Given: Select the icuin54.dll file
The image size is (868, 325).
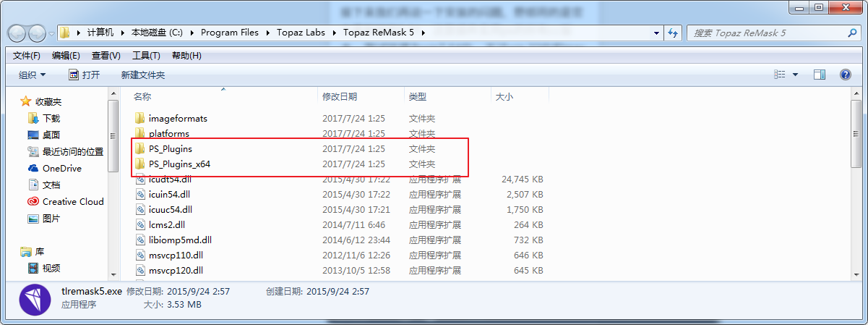Looking at the screenshot, I should pyautogui.click(x=169, y=194).
